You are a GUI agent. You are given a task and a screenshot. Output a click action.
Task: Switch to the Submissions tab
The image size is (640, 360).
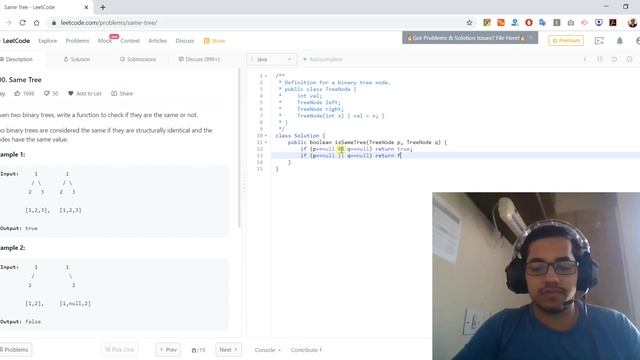(x=138, y=59)
